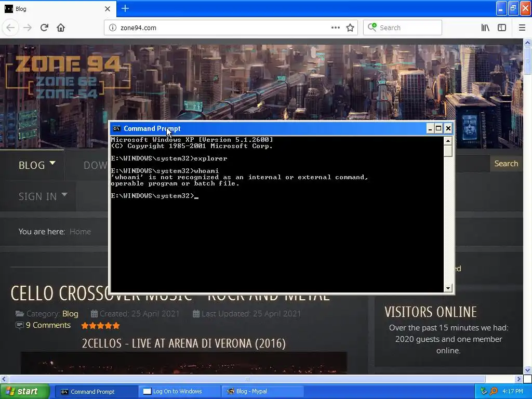This screenshot has height=399, width=532.
Task: Click the Zone 94 site logo
Action: click(x=68, y=76)
